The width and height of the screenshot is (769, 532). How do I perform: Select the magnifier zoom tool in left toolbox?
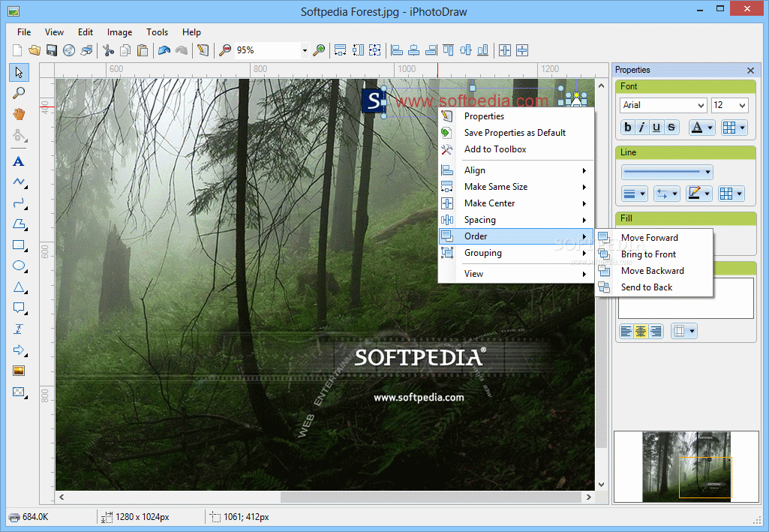point(19,93)
